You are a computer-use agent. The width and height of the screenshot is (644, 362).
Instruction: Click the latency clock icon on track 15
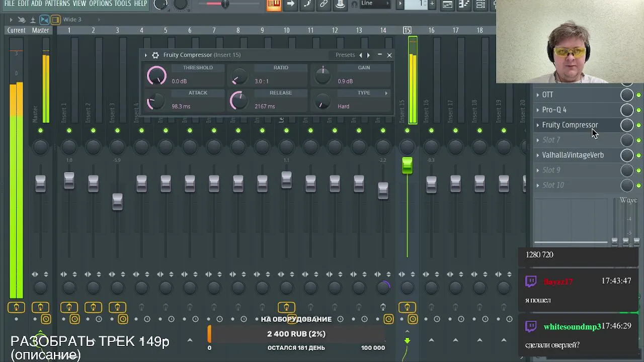coord(413,319)
